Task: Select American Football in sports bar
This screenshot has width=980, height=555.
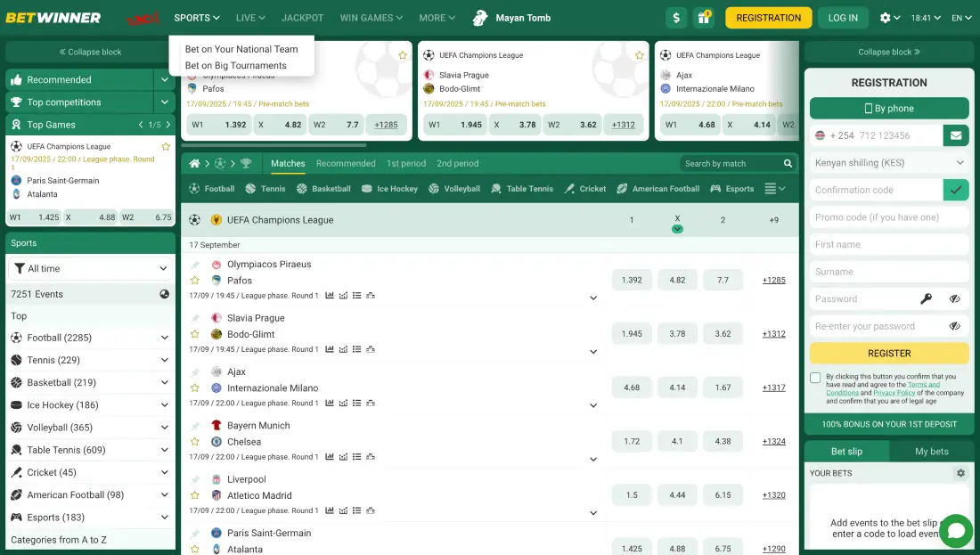Action: [658, 188]
